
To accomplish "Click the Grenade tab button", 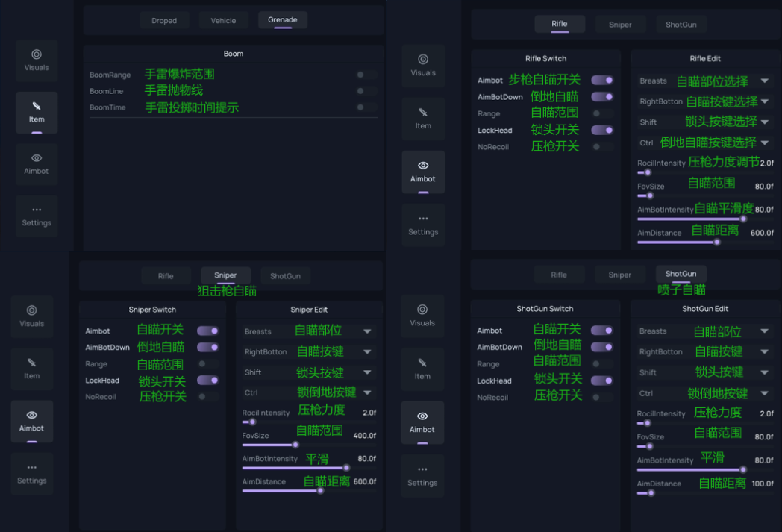I will pyautogui.click(x=282, y=20).
